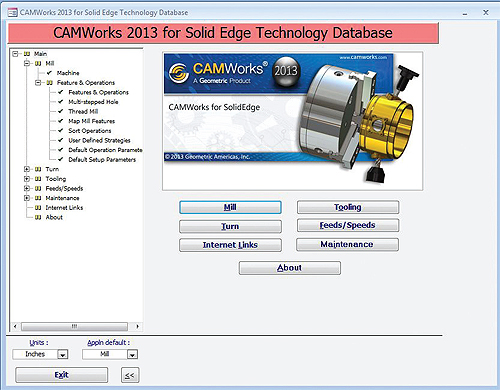Image resolution: width=500 pixels, height=390 pixels.
Task: Click the Feeds/Speeds node folder icon
Action: (x=38, y=189)
